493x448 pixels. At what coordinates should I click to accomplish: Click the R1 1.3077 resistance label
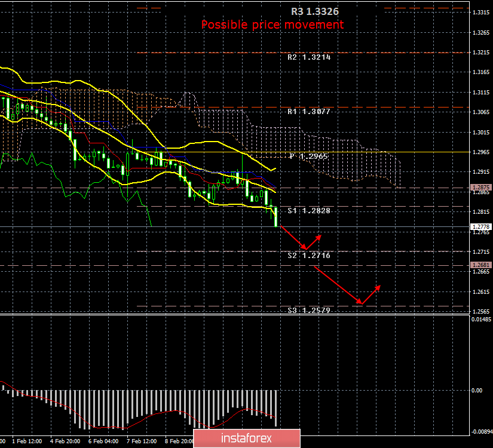pyautogui.click(x=309, y=112)
